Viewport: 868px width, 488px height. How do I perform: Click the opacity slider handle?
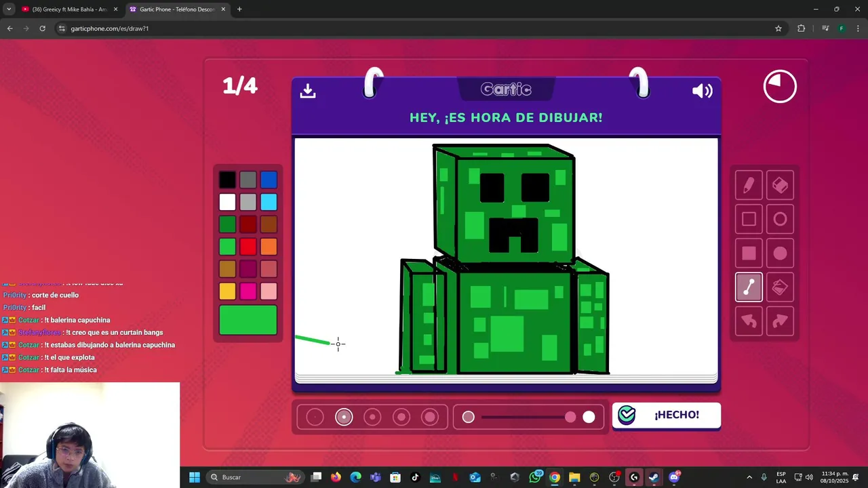tap(570, 417)
